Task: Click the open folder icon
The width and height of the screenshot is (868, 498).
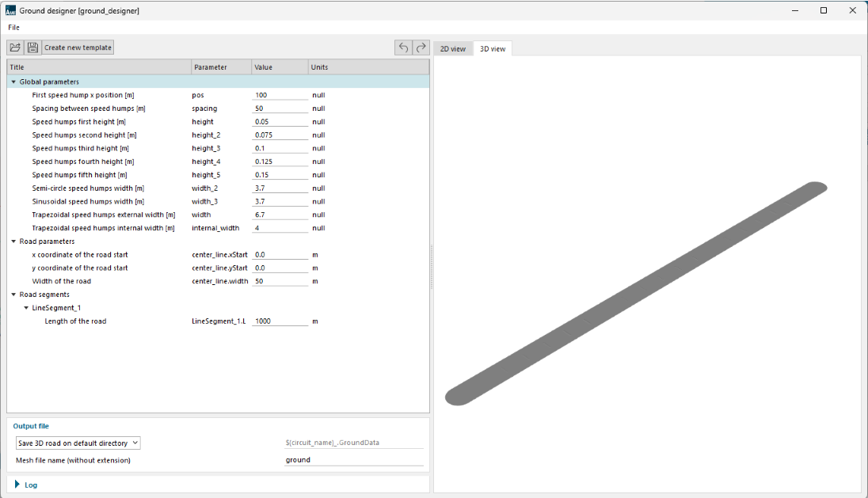Action: coord(16,48)
